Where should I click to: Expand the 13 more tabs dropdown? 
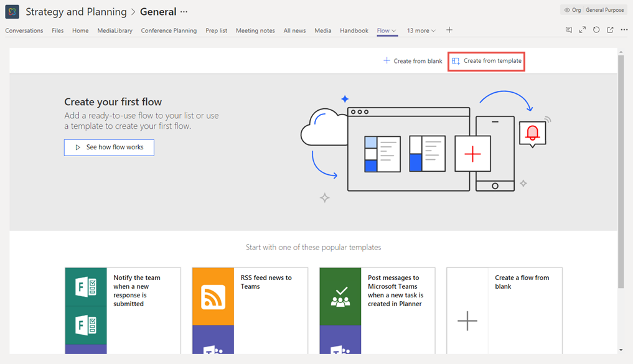pos(421,30)
